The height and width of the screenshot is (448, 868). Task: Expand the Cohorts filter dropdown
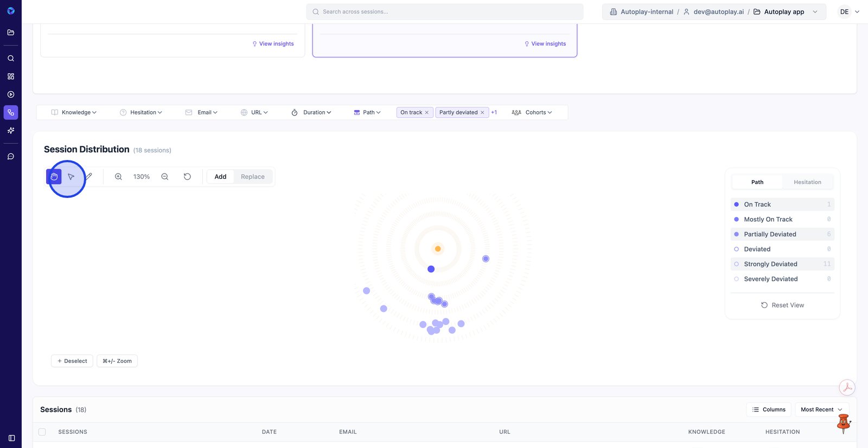pos(532,113)
